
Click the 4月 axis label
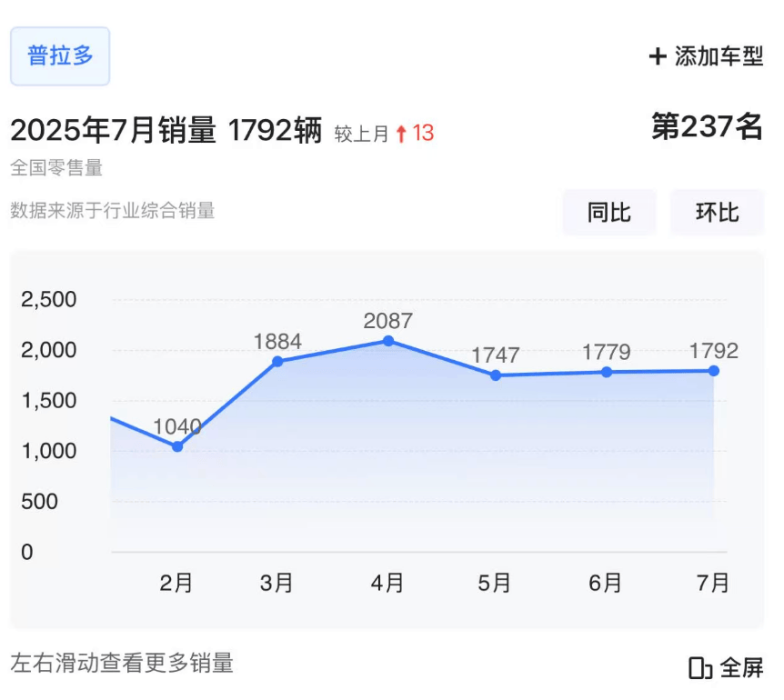tap(387, 583)
